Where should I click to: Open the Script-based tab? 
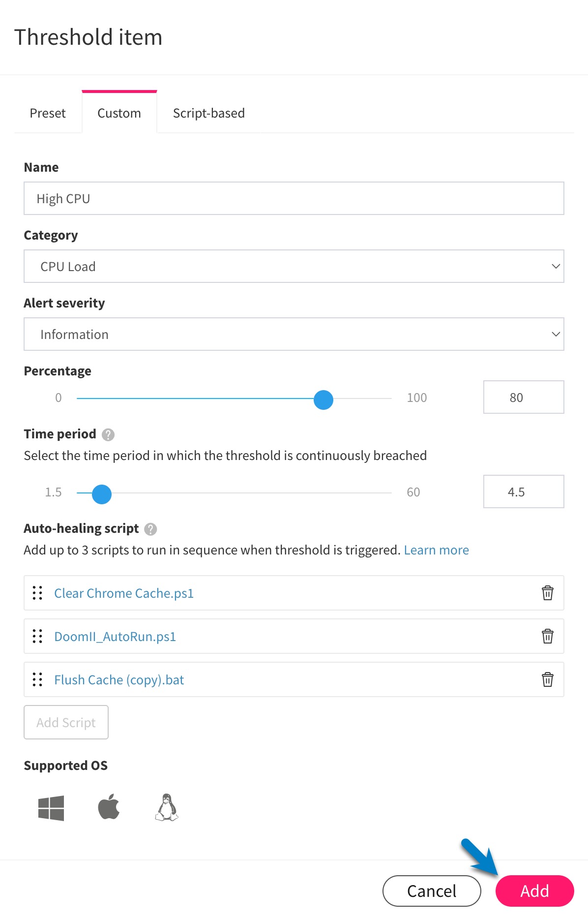tap(208, 113)
